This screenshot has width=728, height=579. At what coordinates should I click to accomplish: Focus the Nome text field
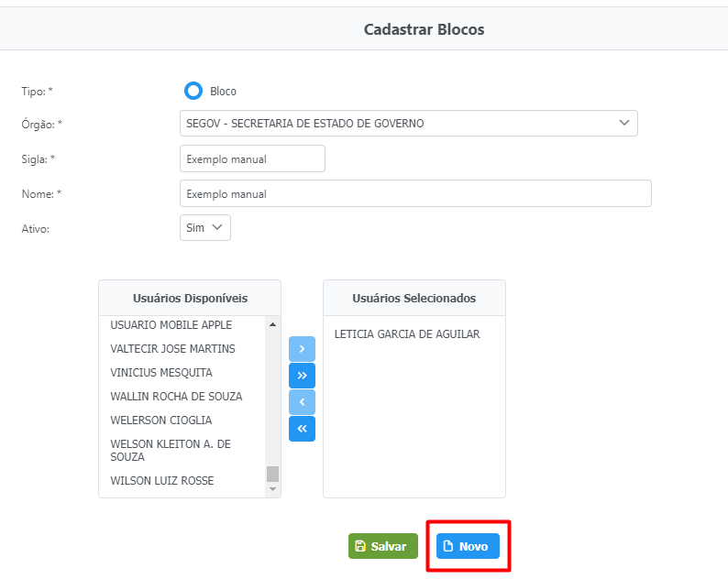coord(415,193)
